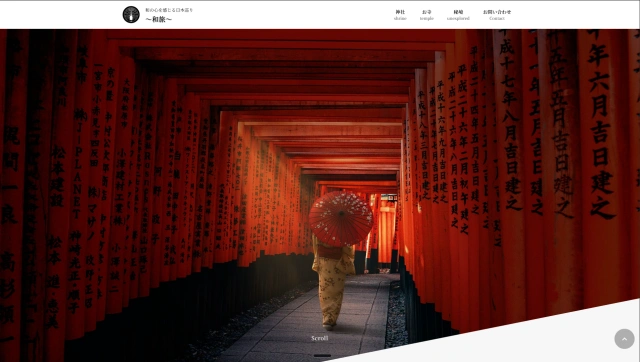The height and width of the screenshot is (362, 640).
Task: Click the Scroll indicator text
Action: pos(320,338)
